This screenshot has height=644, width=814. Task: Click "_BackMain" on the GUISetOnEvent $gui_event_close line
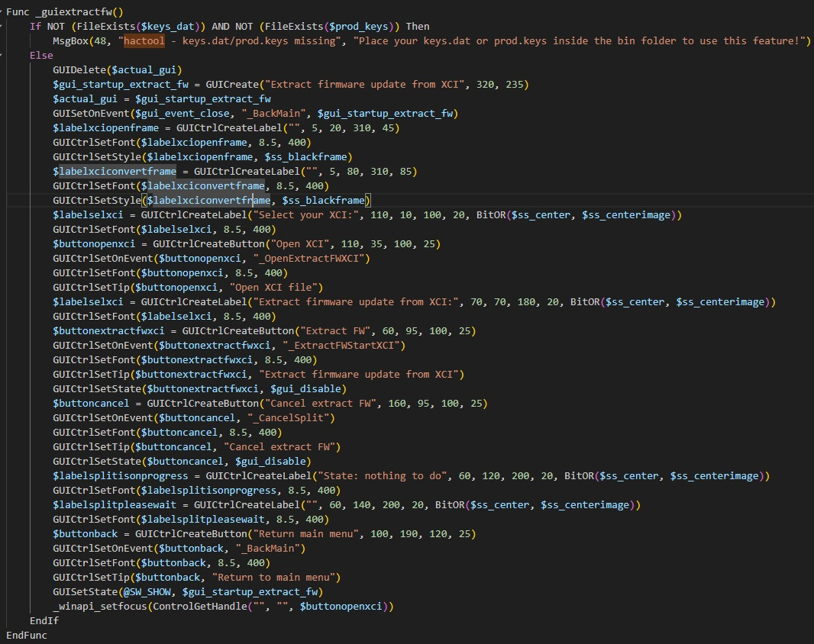tap(273, 114)
